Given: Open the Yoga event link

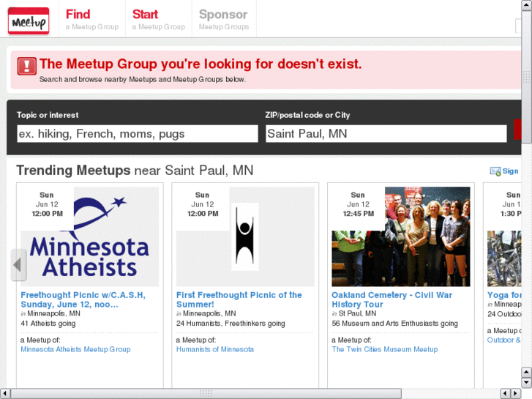Looking at the screenshot, I should (x=504, y=295).
